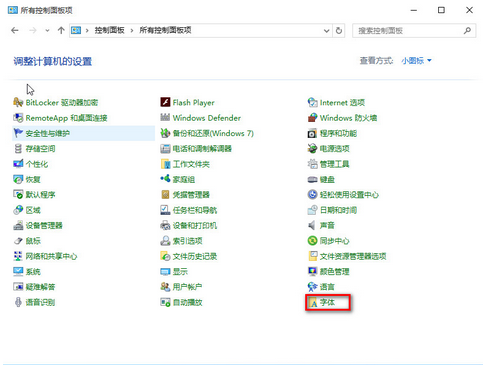Refresh the Control Panel view
Image resolution: width=483 pixels, height=365 pixels.
pyautogui.click(x=339, y=31)
